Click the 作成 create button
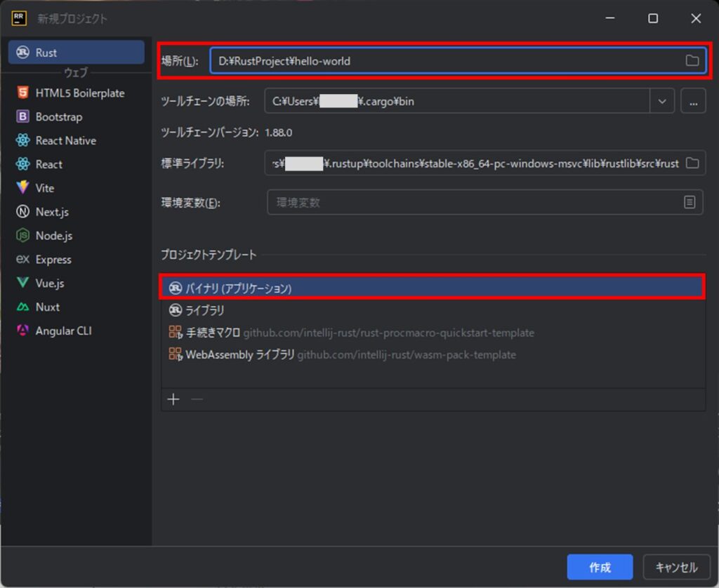Screen dimensions: 719x588 600,568
